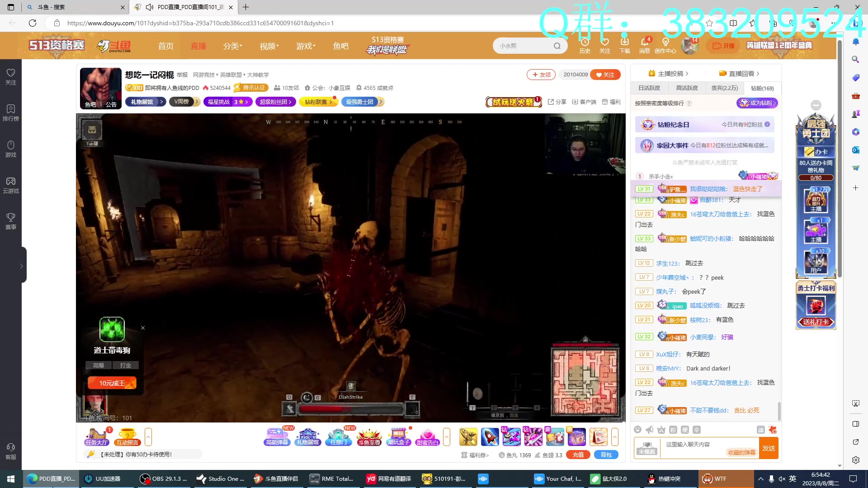868x488 pixels.
Task: Expand task panel arrow beside 互动预言
Action: point(148,436)
